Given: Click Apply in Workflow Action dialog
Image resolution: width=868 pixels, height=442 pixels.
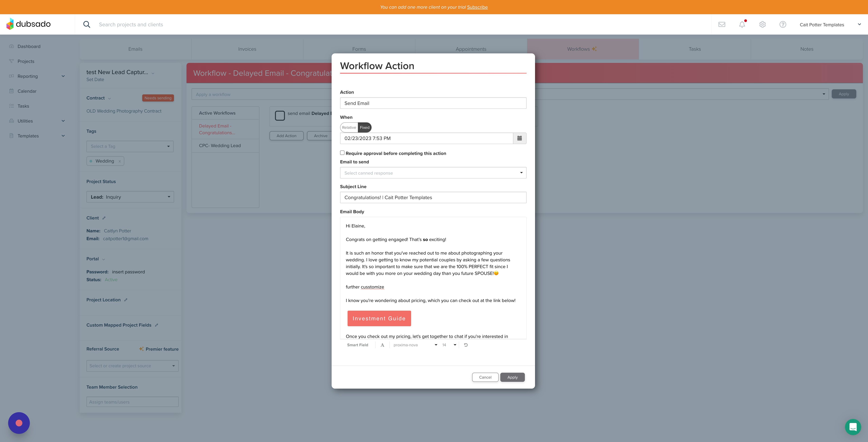Looking at the screenshot, I should pos(512,377).
